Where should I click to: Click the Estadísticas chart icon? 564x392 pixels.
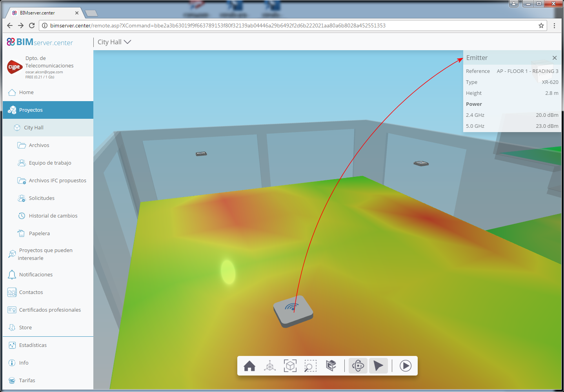(x=12, y=345)
